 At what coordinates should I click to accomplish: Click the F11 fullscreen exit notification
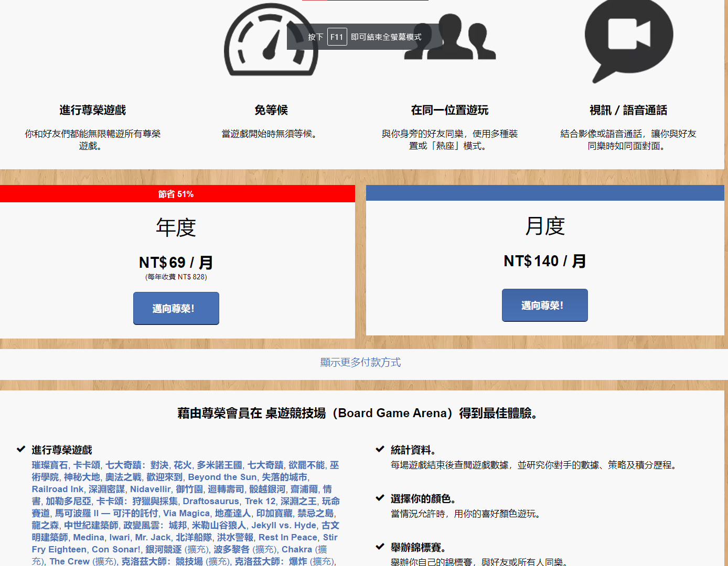pyautogui.click(x=365, y=37)
